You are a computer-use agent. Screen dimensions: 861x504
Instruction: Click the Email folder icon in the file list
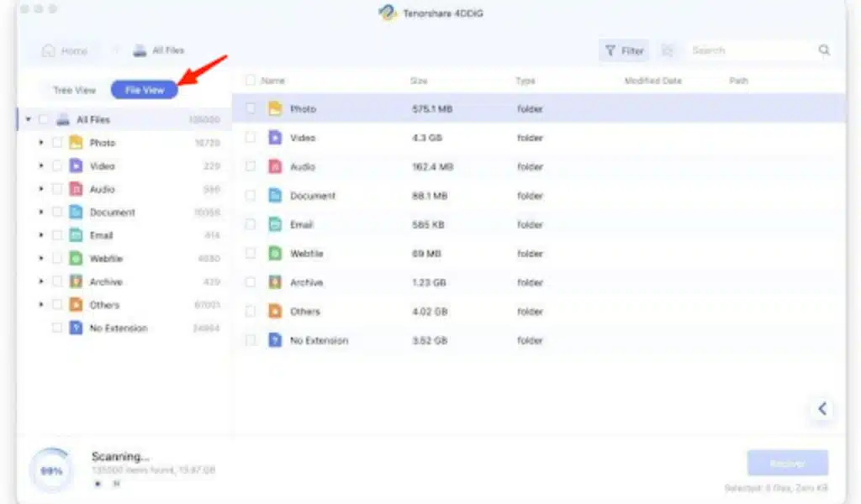click(273, 224)
